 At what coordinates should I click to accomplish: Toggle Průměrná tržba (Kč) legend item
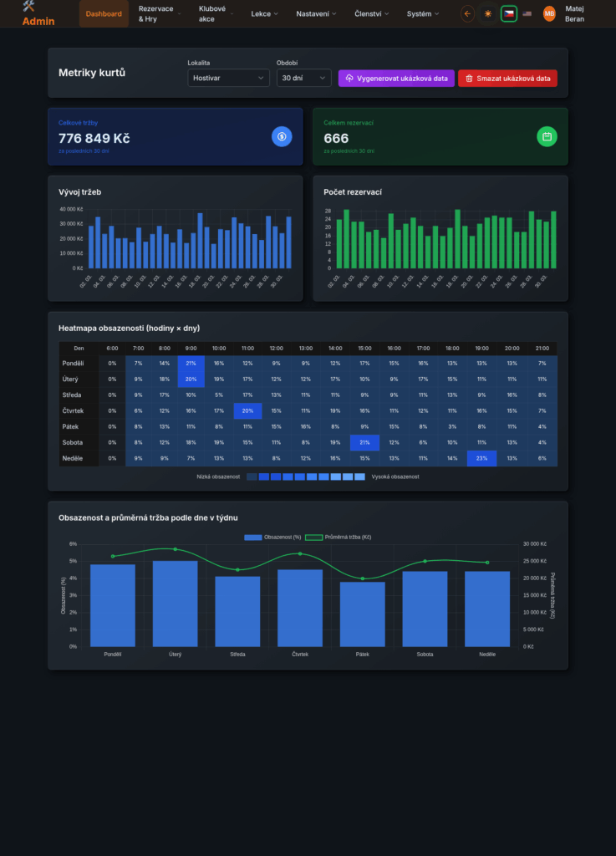click(x=339, y=538)
